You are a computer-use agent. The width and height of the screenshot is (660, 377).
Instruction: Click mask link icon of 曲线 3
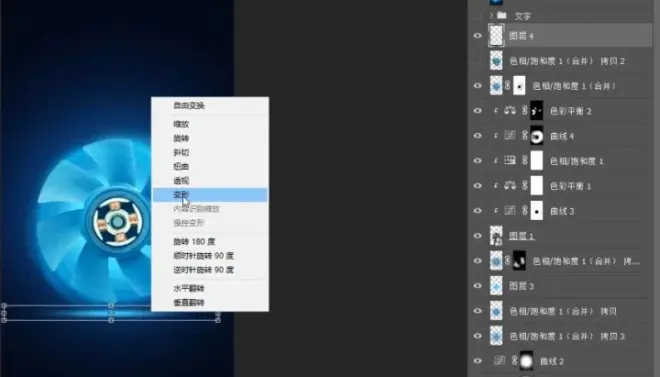point(524,210)
